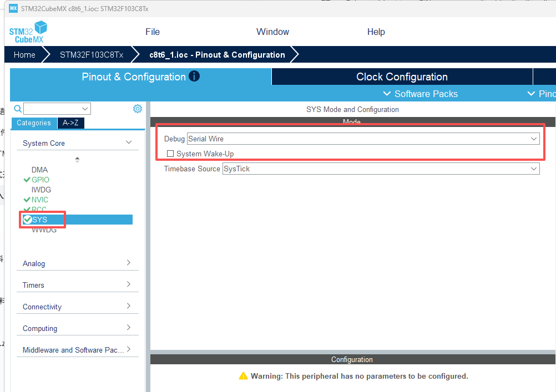The width and height of the screenshot is (556, 392).
Task: Switch to the Categories tab
Action: [x=34, y=123]
